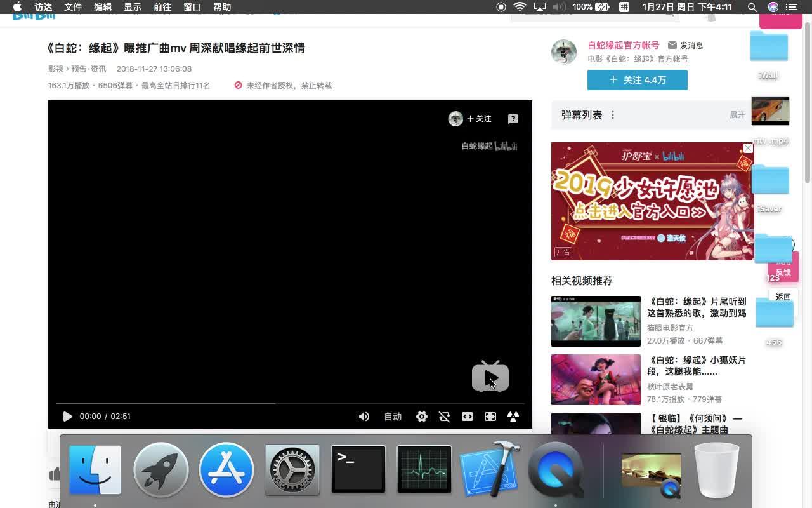Open Spotlight search in menu bar
The image size is (812, 508).
click(752, 7)
